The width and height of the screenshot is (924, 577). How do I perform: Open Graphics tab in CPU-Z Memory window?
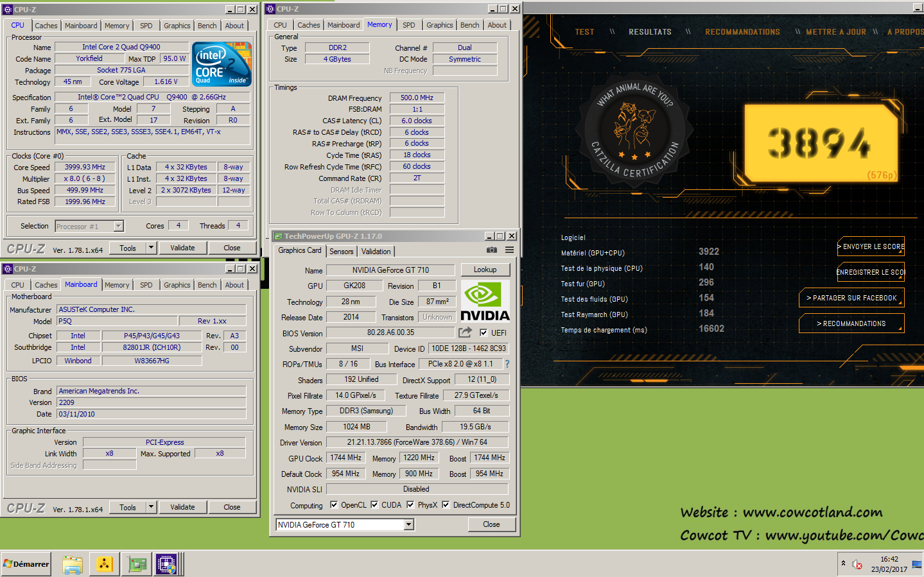[440, 25]
